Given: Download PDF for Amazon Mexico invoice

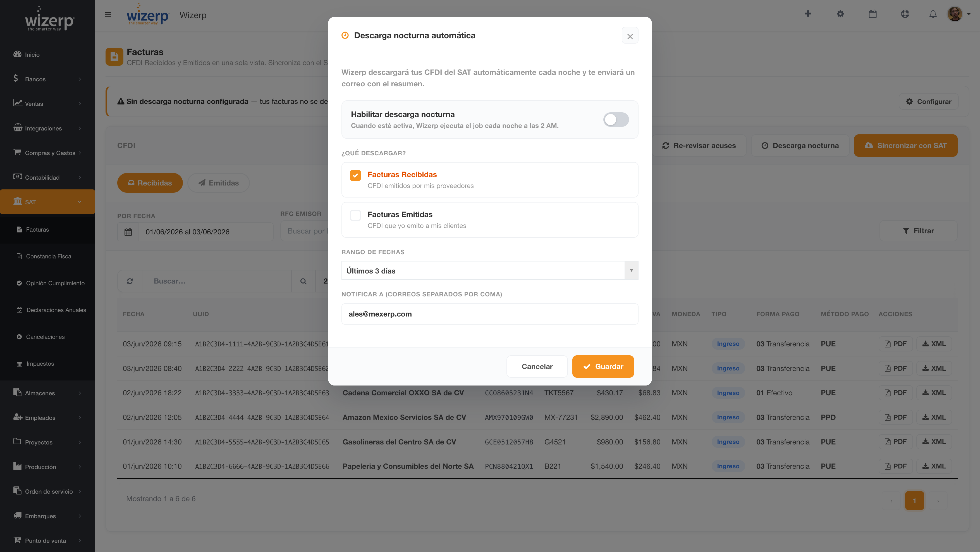Looking at the screenshot, I should (x=896, y=417).
